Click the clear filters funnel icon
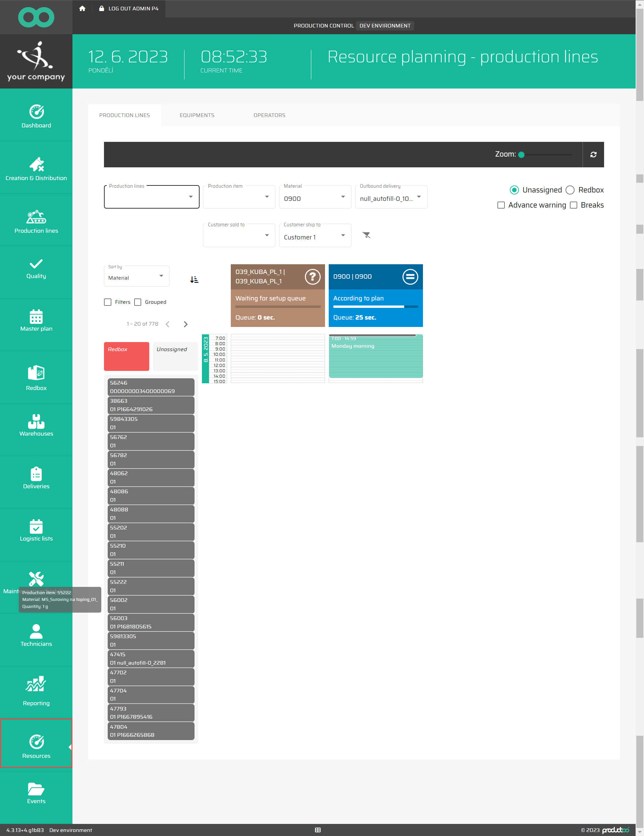644x836 pixels. pyautogui.click(x=366, y=235)
